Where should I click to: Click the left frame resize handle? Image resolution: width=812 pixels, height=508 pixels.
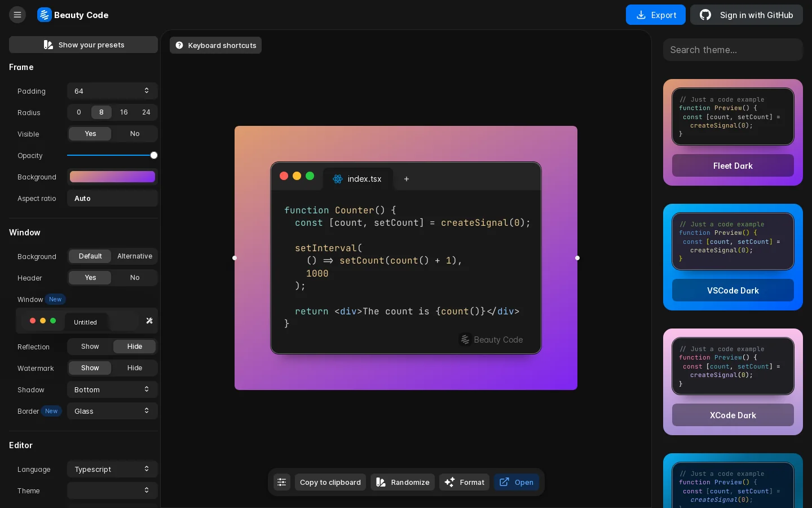tap(235, 258)
